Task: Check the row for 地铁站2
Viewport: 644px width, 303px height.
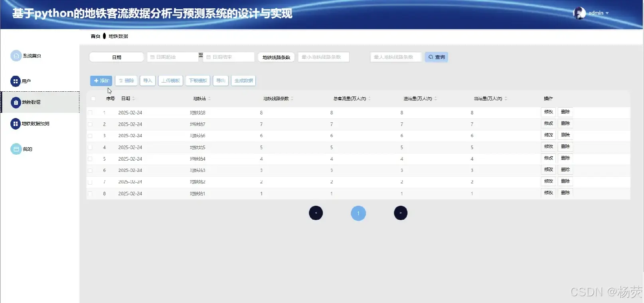Action: pos(90,182)
